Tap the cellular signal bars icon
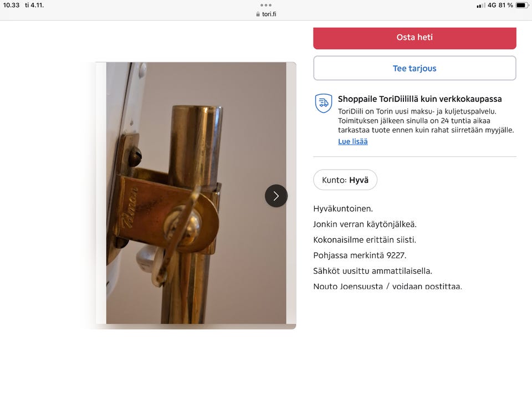This screenshot has height=399, width=532. pos(481,6)
